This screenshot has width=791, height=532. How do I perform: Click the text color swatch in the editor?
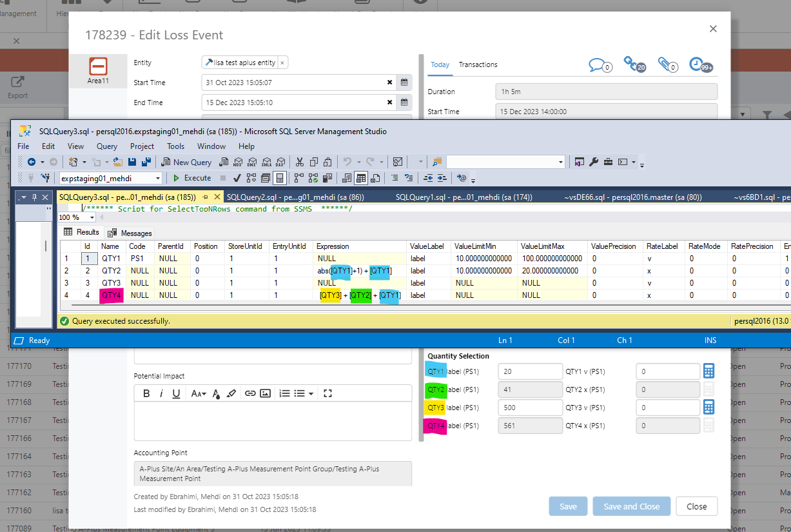click(217, 393)
